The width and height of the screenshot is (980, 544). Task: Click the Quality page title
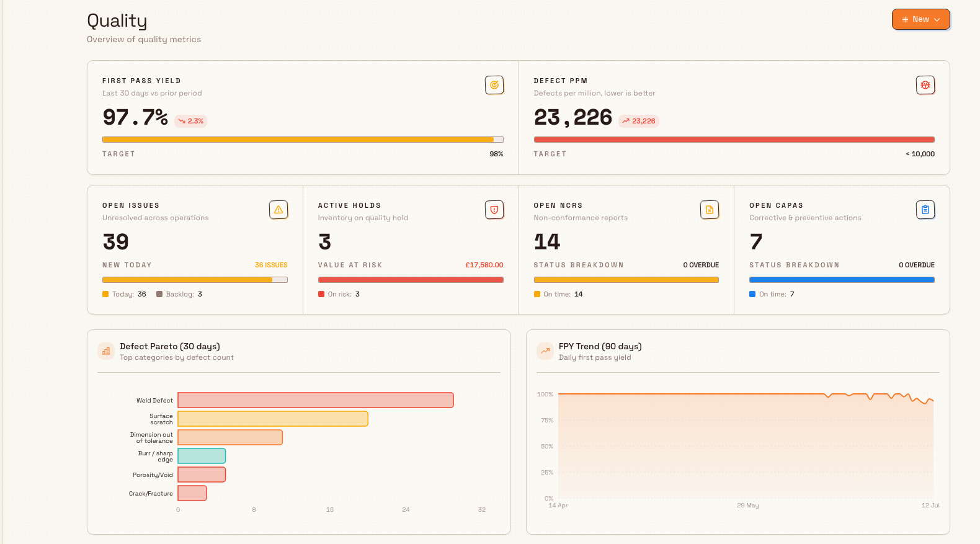pyautogui.click(x=117, y=20)
